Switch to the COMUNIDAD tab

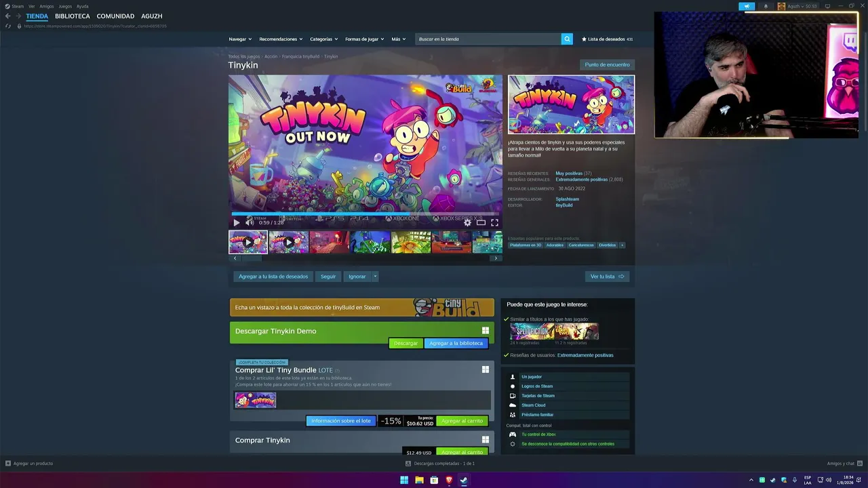(x=115, y=16)
